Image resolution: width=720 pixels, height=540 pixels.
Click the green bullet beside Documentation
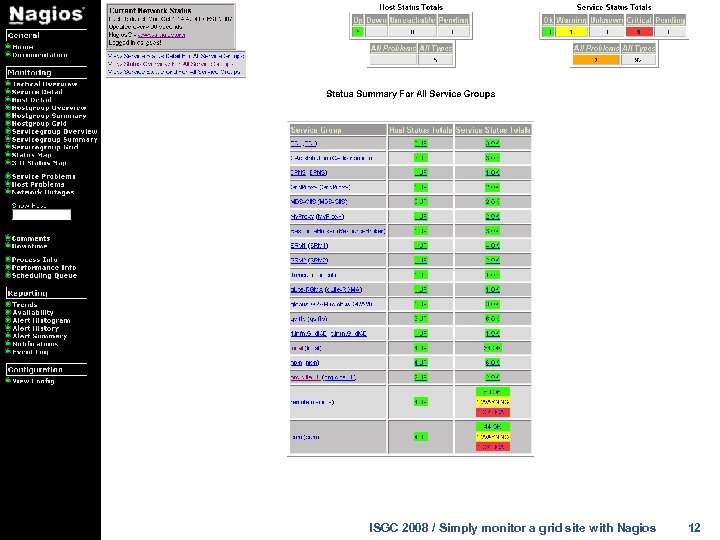pyautogui.click(x=8, y=54)
